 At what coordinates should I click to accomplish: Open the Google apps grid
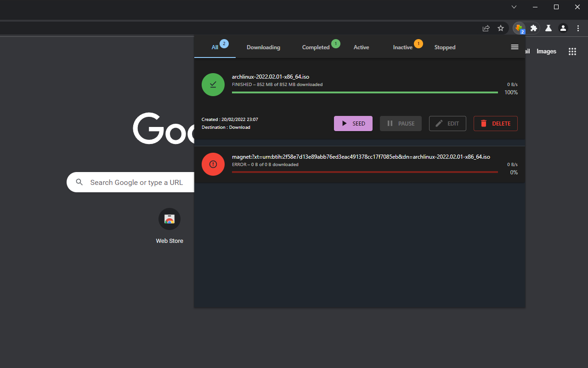click(572, 52)
